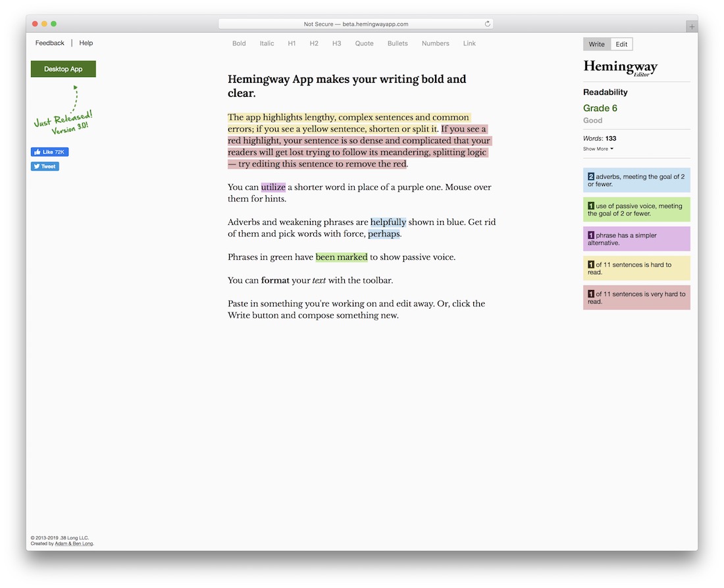Viewport: 724px width, 588px height.
Task: Insert a Link from toolbar
Action: [x=469, y=43]
